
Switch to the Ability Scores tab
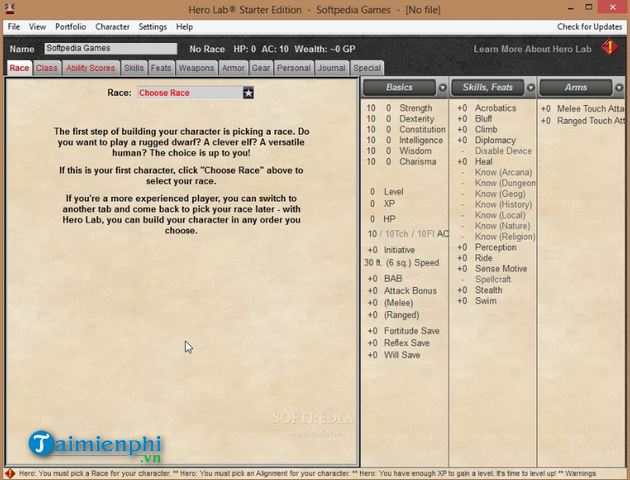91,68
